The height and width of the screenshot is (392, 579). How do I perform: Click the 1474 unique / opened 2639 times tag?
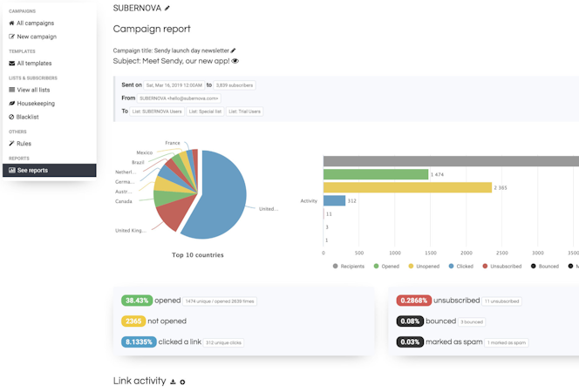pos(220,301)
